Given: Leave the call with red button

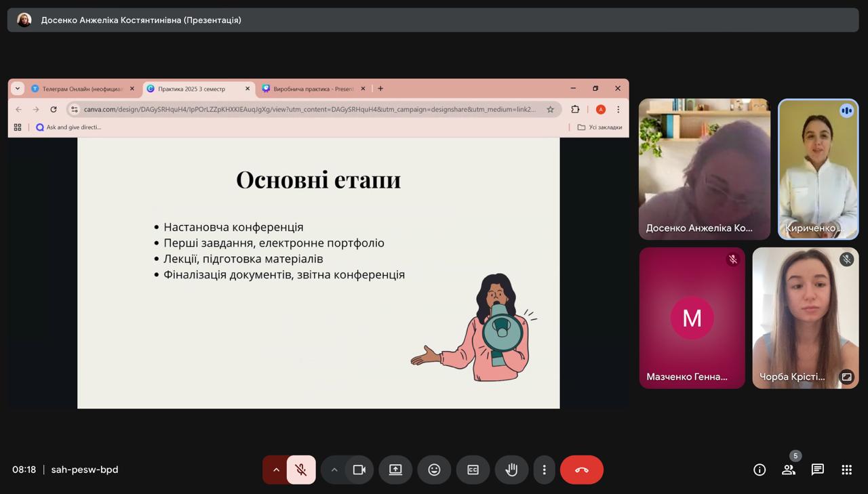Looking at the screenshot, I should click(581, 470).
